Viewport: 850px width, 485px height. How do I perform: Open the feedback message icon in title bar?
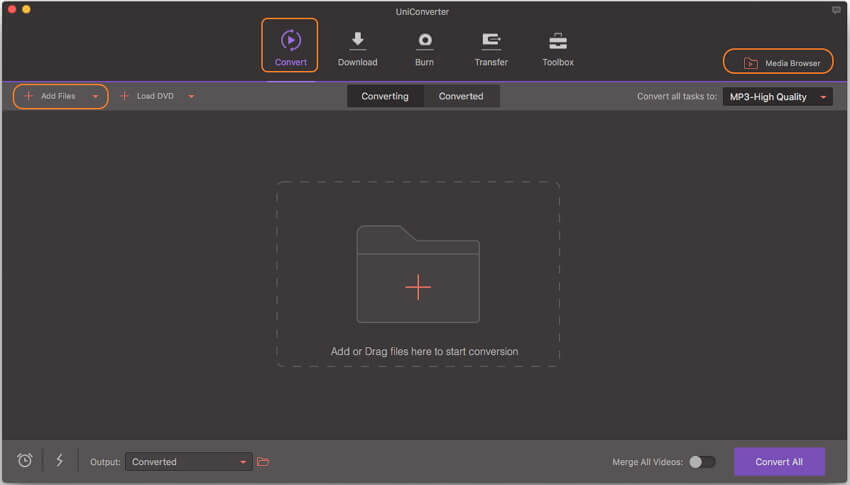point(836,10)
